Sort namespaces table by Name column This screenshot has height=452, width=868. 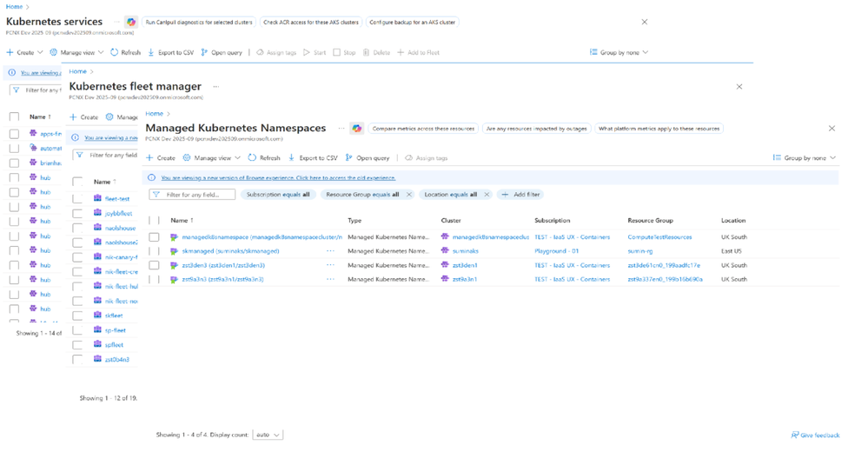pyautogui.click(x=182, y=221)
